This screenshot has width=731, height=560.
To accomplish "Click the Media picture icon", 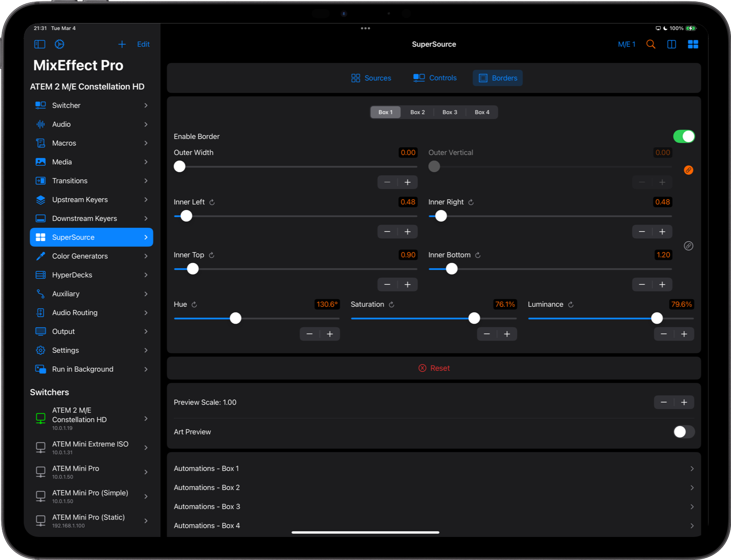I will tap(41, 162).
